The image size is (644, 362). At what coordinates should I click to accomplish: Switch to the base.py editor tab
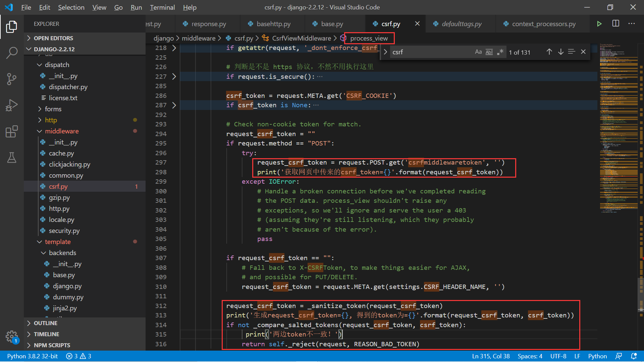click(332, 24)
